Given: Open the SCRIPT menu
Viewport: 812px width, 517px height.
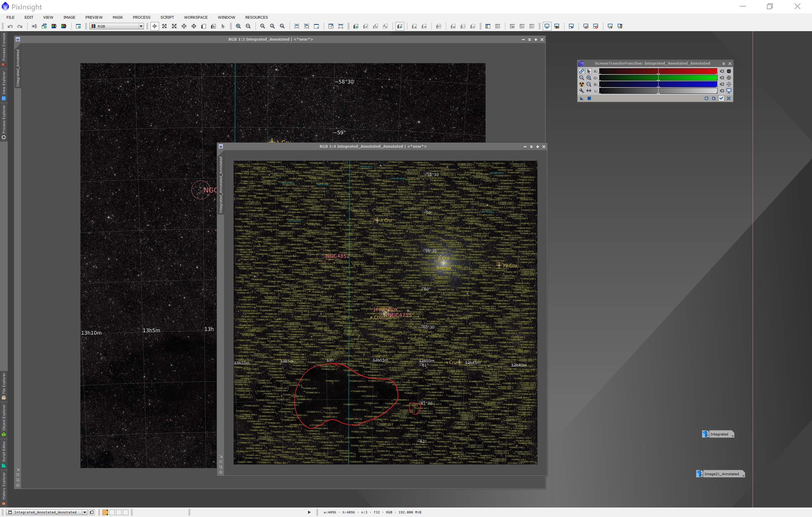Looking at the screenshot, I should [167, 17].
